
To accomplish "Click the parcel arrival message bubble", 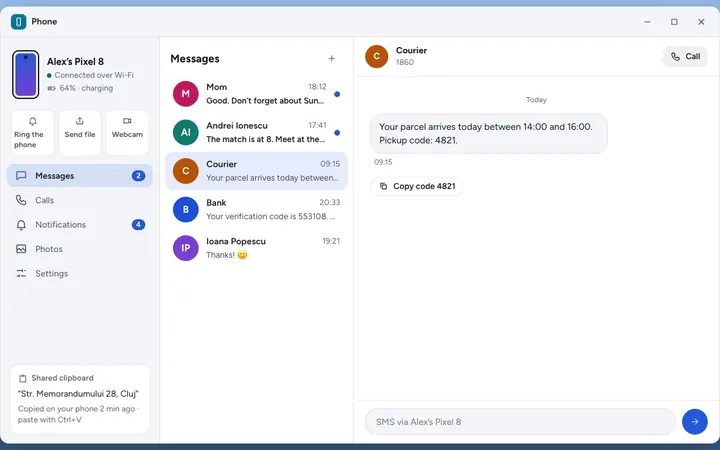I will 489,134.
